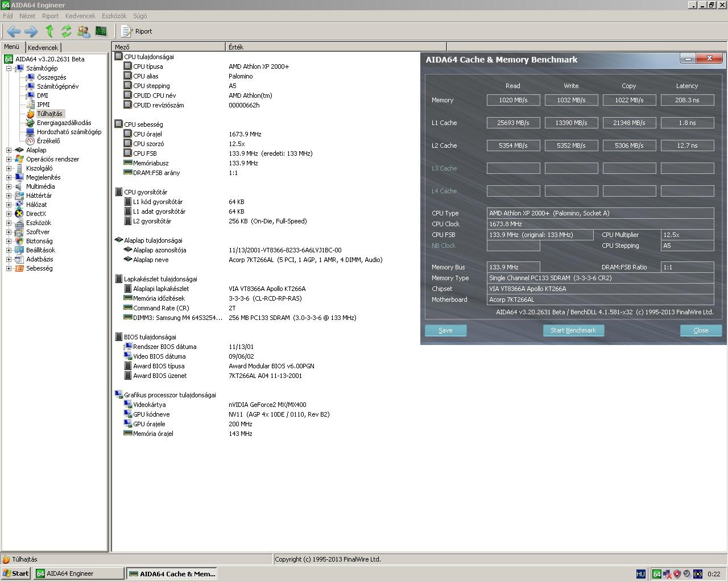This screenshot has height=582, width=728.
Task: Click the AIDA64 tray icon
Action: coord(656,574)
